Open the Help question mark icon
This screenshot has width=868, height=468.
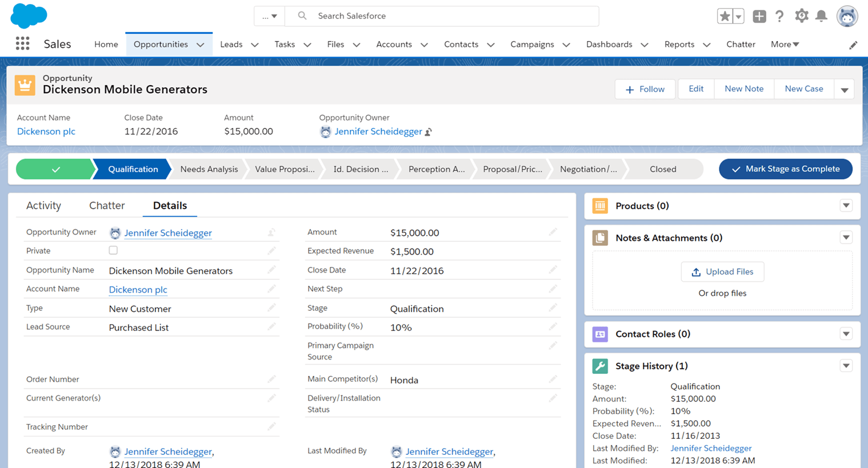pyautogui.click(x=779, y=17)
